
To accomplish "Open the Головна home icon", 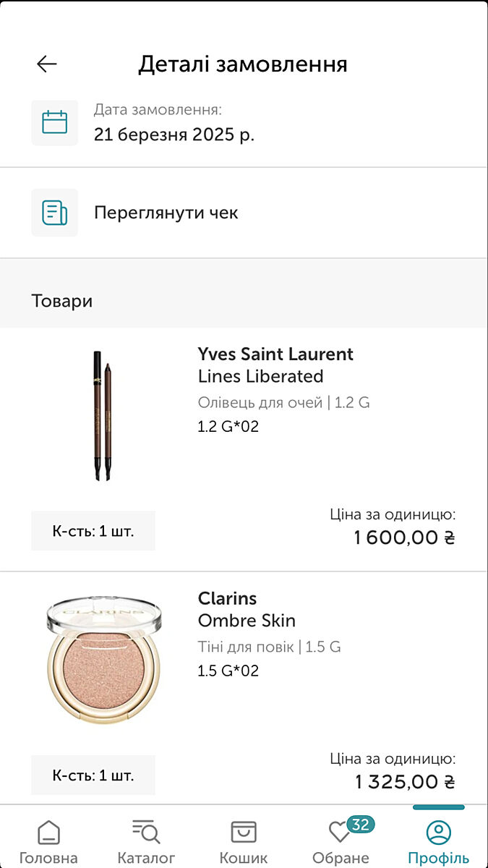I will [48, 833].
